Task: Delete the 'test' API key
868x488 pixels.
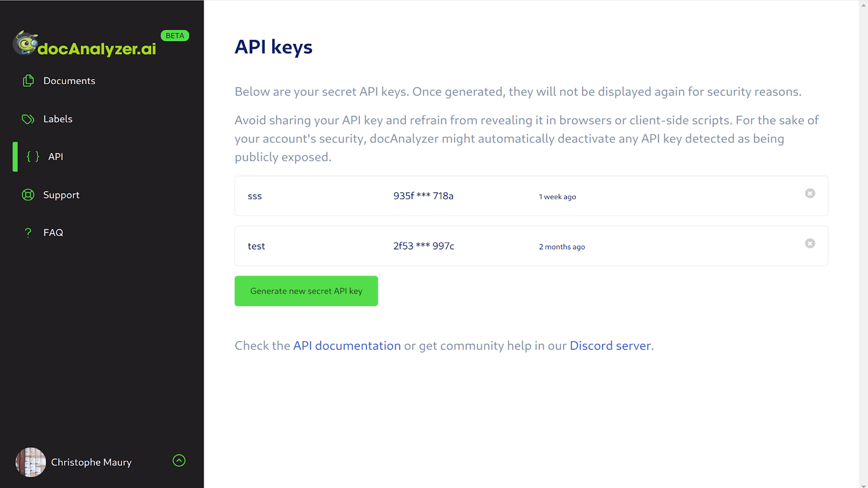Action: (x=810, y=243)
